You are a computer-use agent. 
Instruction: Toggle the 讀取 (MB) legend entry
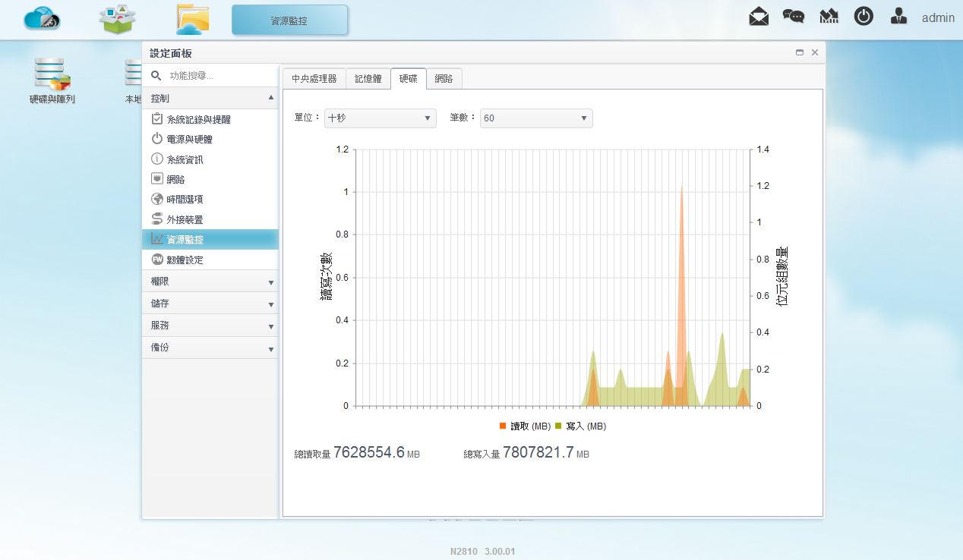(x=525, y=426)
